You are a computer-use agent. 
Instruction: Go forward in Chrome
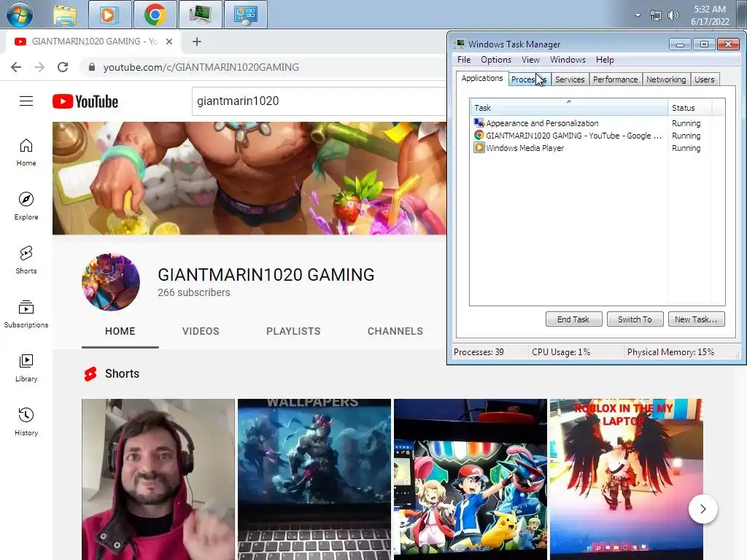click(39, 67)
